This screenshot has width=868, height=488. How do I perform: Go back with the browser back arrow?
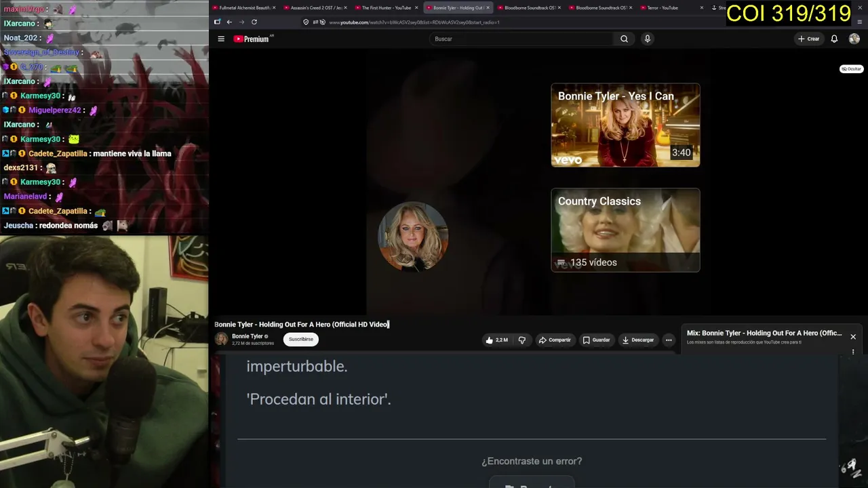point(229,22)
